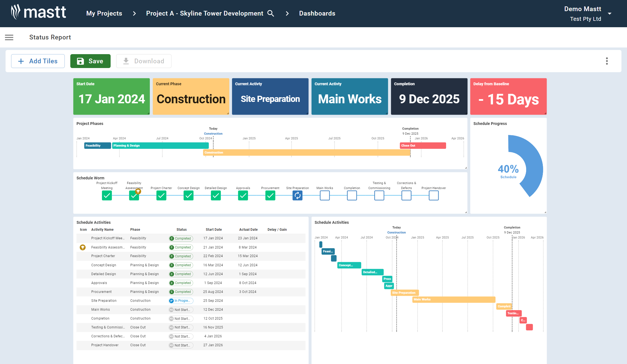
Task: Click the Detailed gantt bar
Action: [373, 272]
